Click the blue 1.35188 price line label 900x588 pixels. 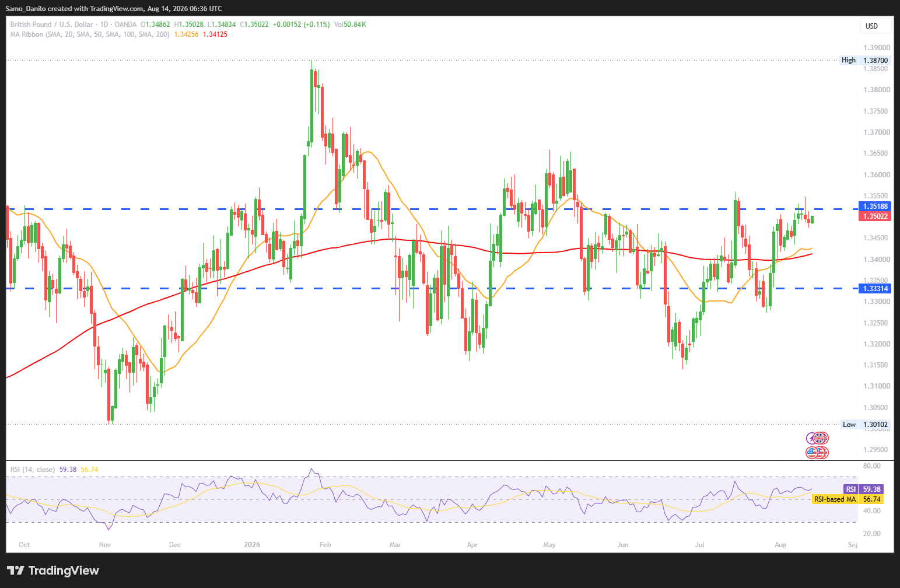coord(876,206)
